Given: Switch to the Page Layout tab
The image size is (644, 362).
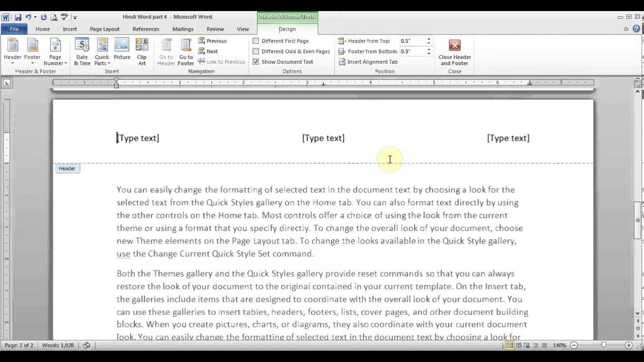Looking at the screenshot, I should pyautogui.click(x=105, y=29).
